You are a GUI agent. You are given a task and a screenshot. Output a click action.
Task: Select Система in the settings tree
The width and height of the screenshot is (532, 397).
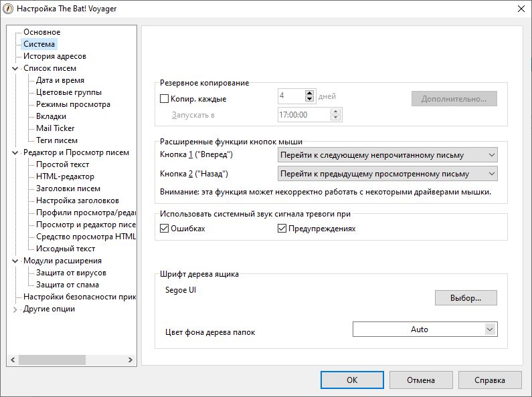39,44
